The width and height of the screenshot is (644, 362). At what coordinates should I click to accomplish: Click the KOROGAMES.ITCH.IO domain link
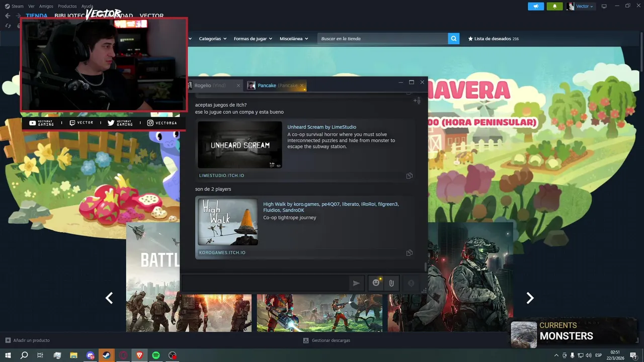click(x=222, y=252)
